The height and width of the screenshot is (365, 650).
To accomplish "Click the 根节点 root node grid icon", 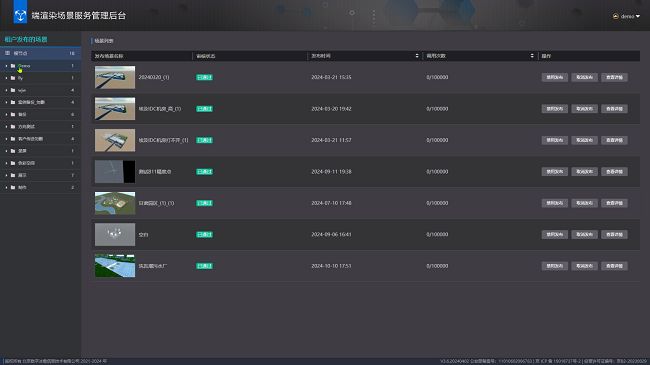I will coord(7,53).
